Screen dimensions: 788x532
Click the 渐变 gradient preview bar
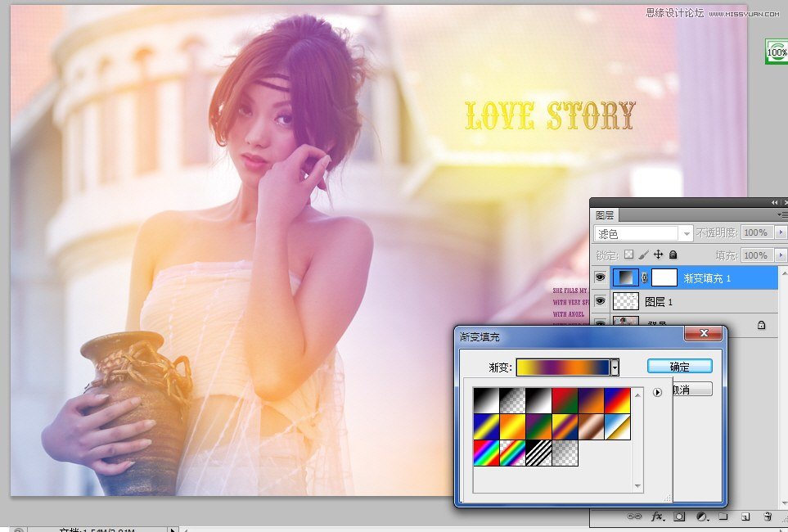pos(563,367)
